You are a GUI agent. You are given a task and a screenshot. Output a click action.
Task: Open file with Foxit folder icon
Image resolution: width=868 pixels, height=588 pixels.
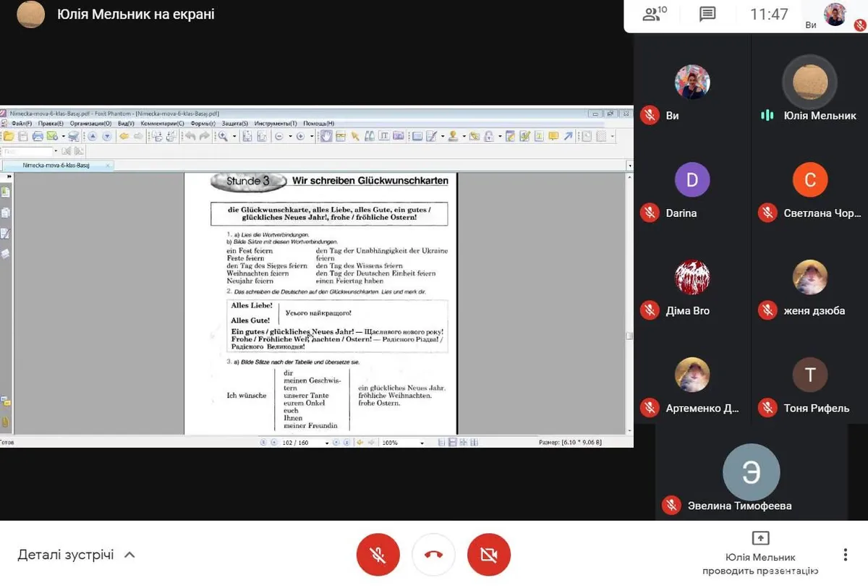click(9, 136)
